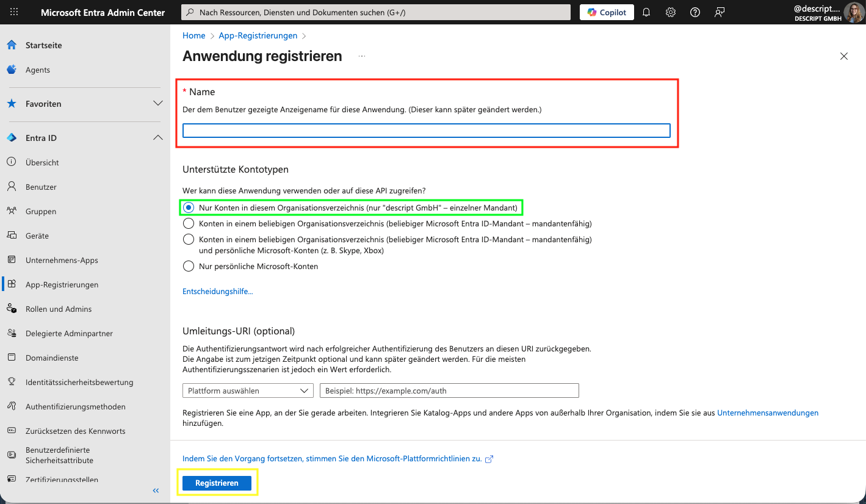The height and width of the screenshot is (504, 866).
Task: Open the 'Plattform auswählen' dropdown
Action: 248,391
